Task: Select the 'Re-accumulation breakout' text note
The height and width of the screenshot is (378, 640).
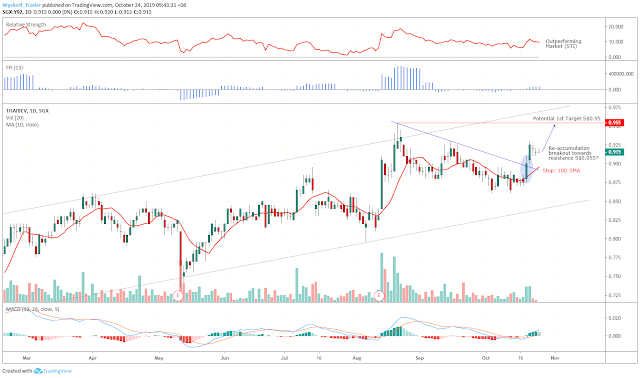Action: pos(573,153)
